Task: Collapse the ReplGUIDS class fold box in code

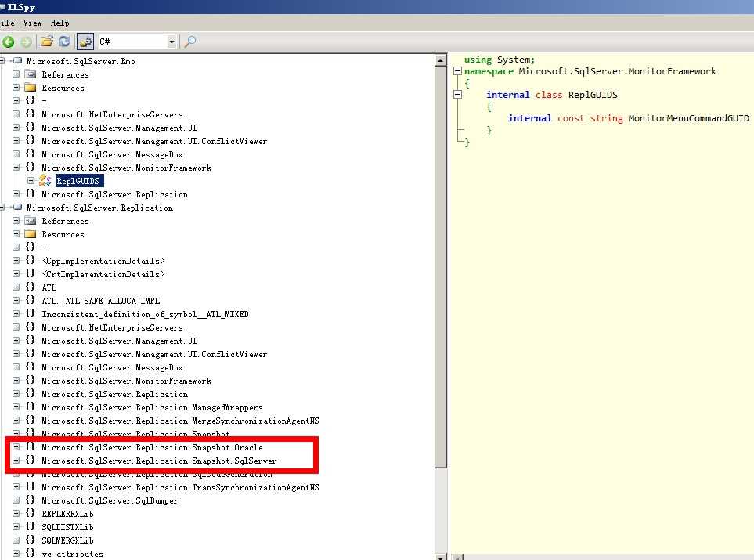Action: point(458,95)
